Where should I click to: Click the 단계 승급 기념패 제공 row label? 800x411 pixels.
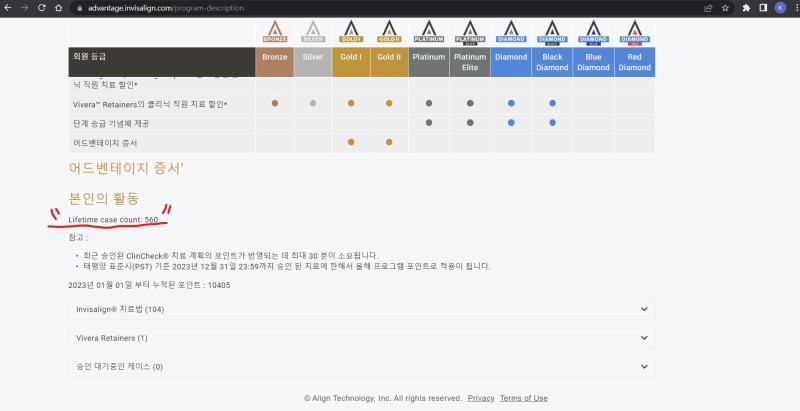click(111, 123)
